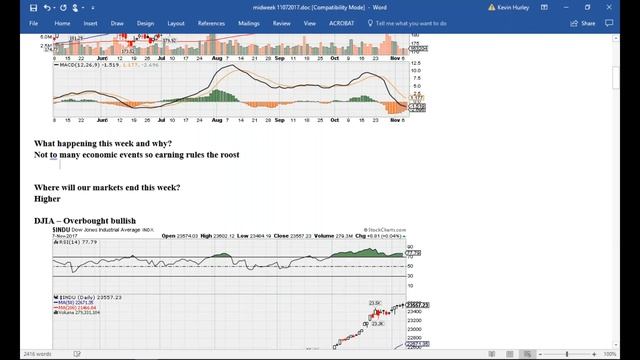
Task: Open zoom dialog from 100% label
Action: click(x=610, y=354)
